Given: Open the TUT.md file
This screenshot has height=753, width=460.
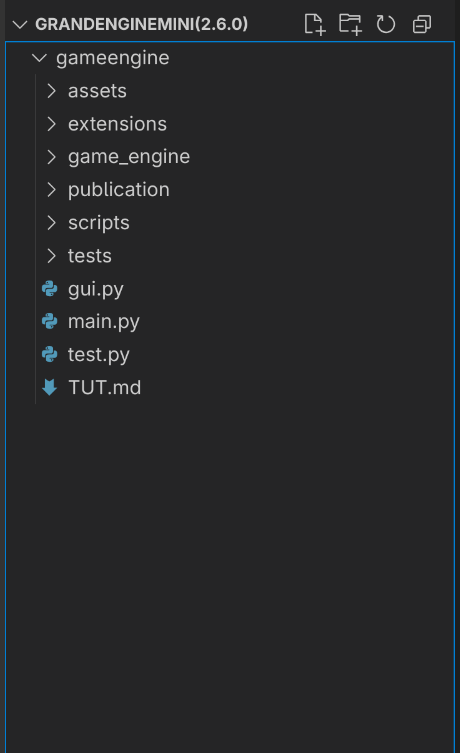Looking at the screenshot, I should coord(230,387).
